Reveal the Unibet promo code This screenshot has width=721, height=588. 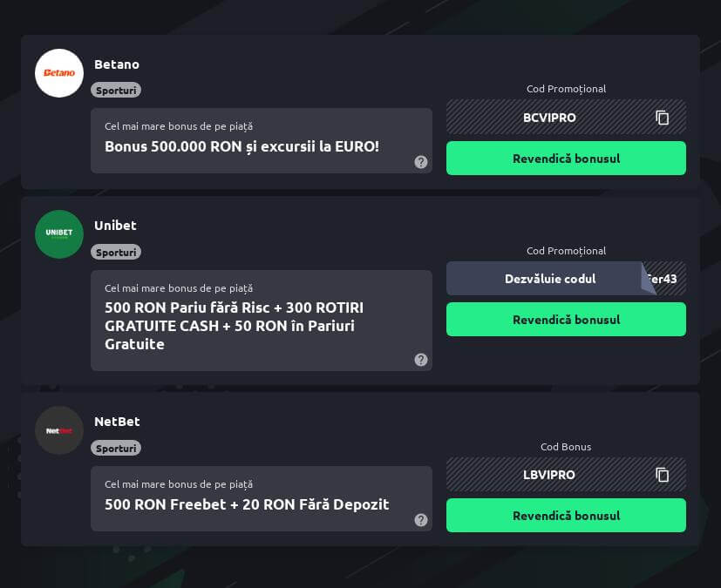click(x=550, y=279)
